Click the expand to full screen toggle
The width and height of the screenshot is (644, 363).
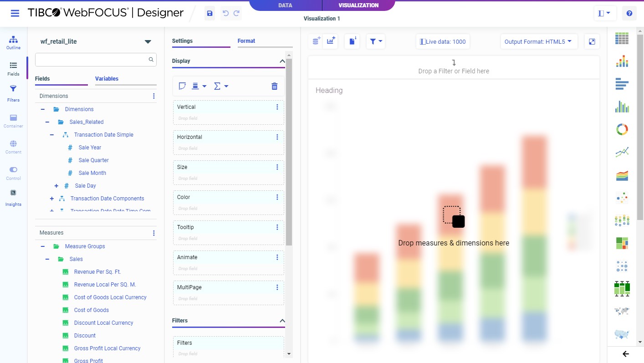[592, 41]
